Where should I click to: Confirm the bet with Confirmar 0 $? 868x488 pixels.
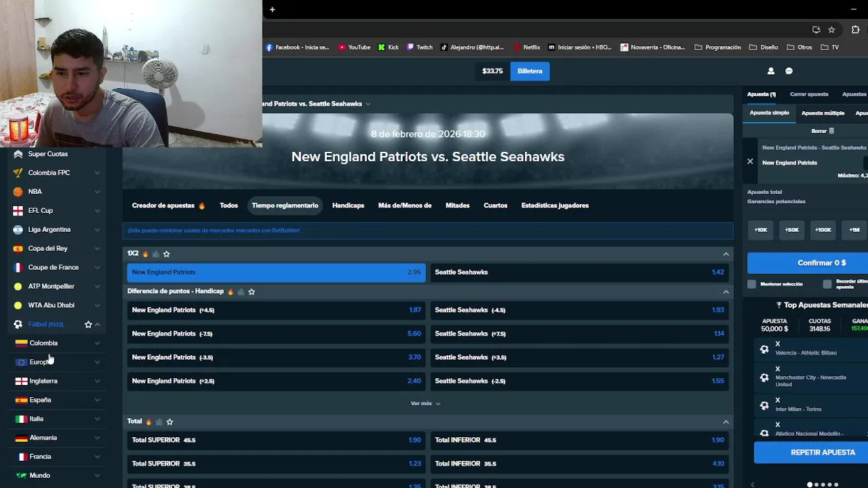[x=808, y=263]
